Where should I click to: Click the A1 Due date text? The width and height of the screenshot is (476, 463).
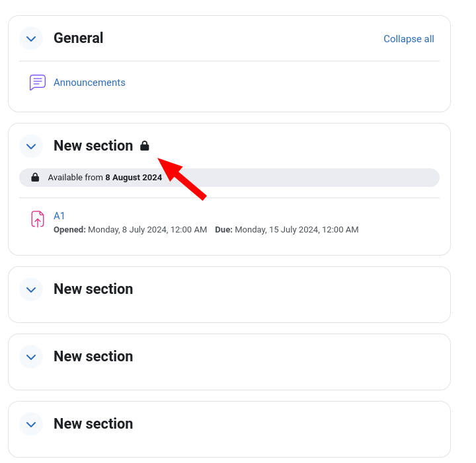[286, 230]
